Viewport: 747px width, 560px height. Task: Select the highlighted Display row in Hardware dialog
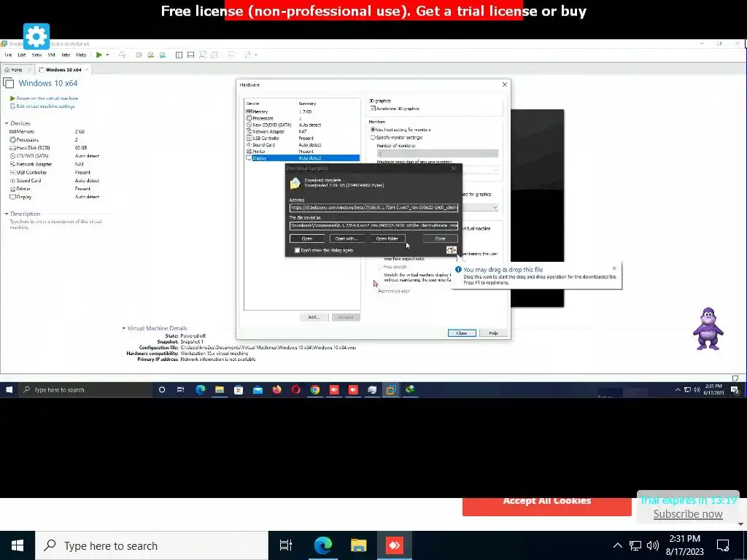[x=302, y=158]
